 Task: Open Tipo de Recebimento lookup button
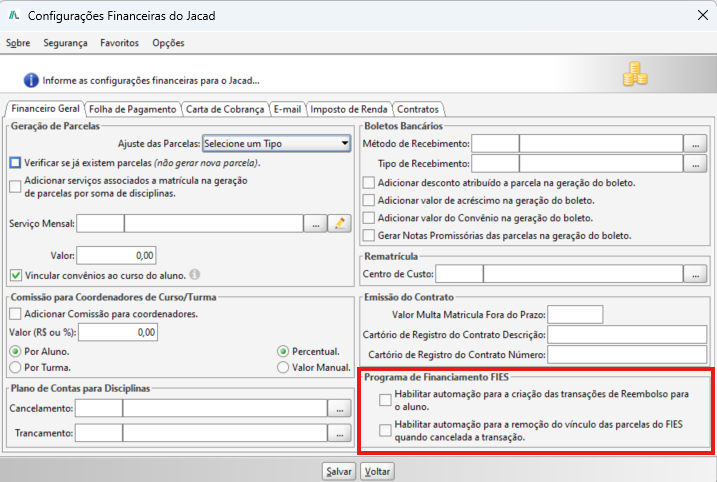point(695,163)
